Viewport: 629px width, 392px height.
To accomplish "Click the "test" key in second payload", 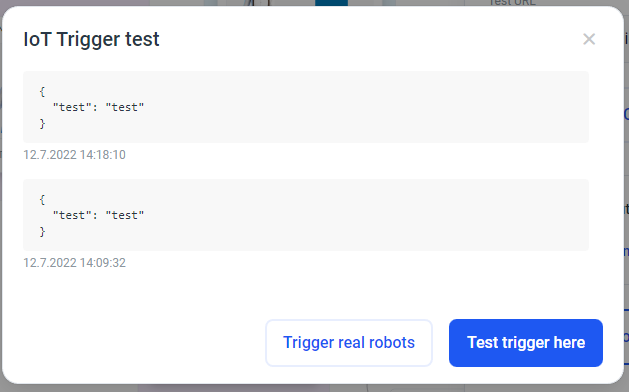I will pos(72,215).
